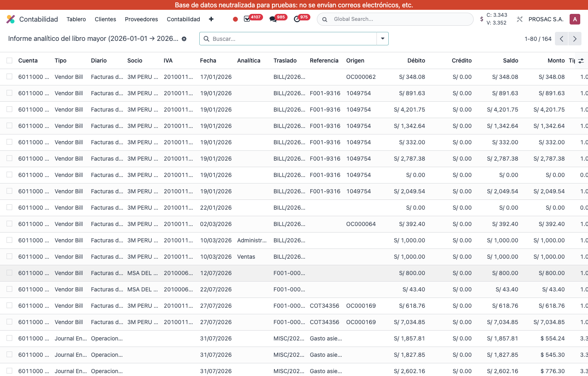588x376 pixels.
Task: Click the Global Search magnifier icon
Action: pyautogui.click(x=325, y=19)
